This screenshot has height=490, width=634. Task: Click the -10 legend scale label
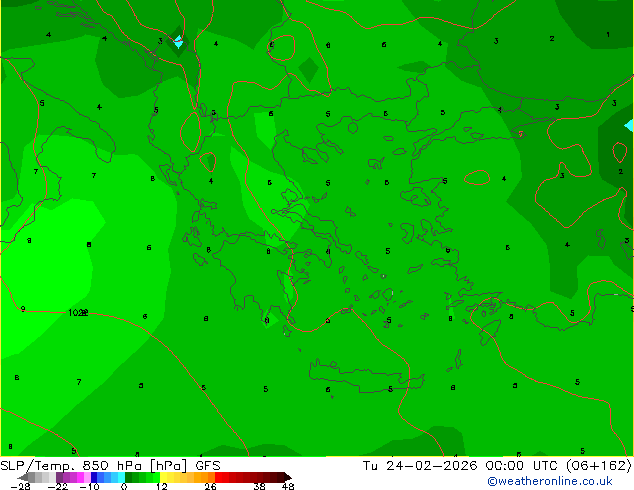pos(89,486)
